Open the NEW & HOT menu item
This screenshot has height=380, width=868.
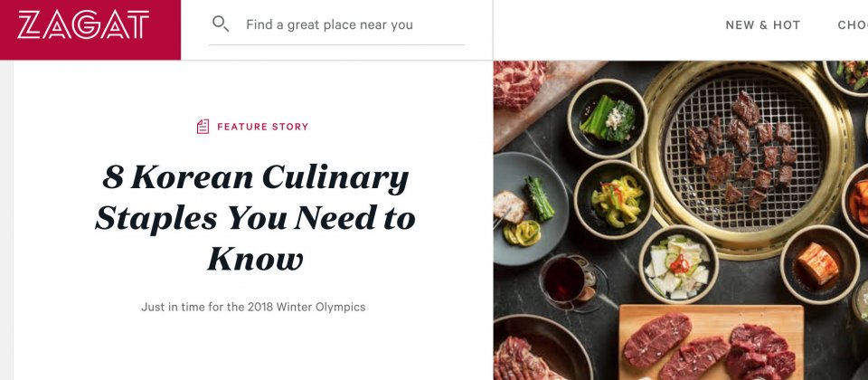[762, 25]
